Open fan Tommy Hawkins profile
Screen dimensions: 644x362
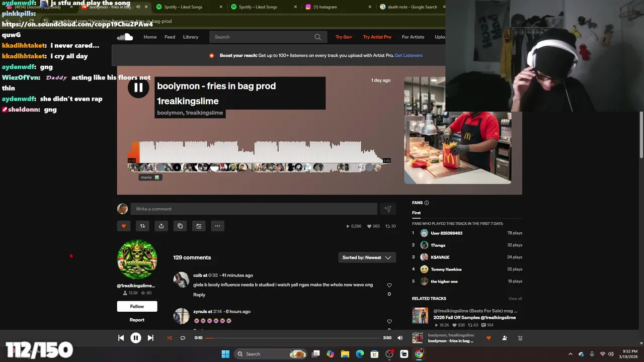coord(446,269)
